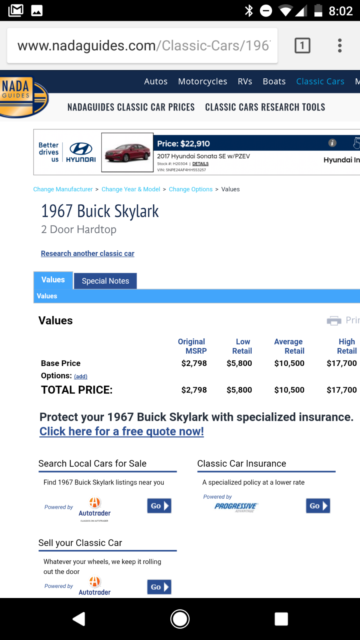Image resolution: width=360 pixels, height=640 pixels.
Task: Switch to the Special Notes tab
Action: [105, 281]
